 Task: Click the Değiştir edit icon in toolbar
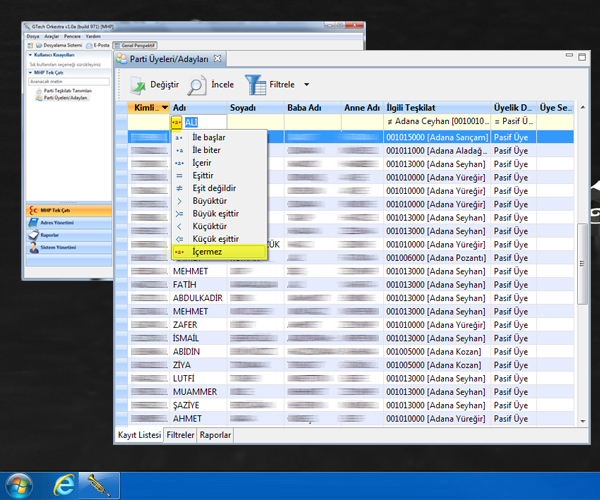click(x=137, y=85)
